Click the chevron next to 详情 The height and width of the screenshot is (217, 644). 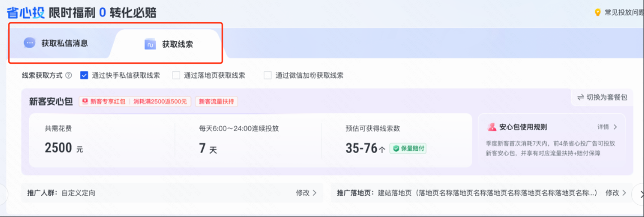615,127
